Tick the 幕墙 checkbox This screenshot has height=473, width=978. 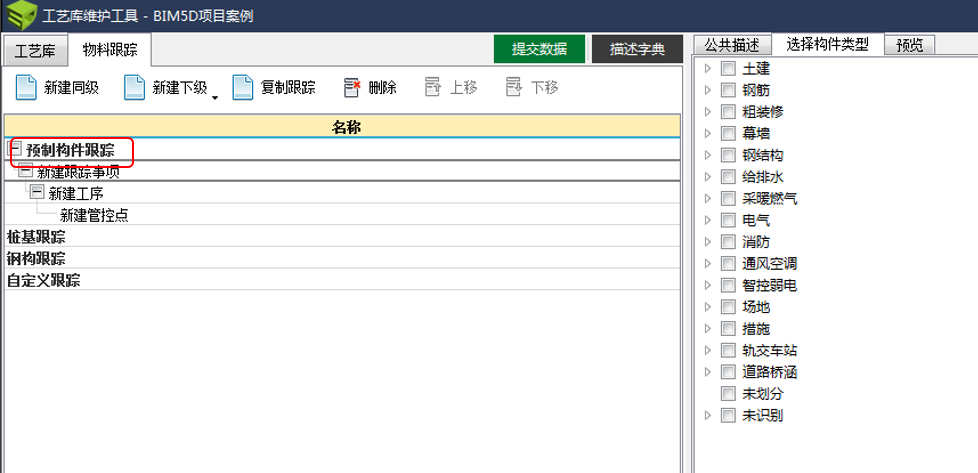pyautogui.click(x=728, y=134)
